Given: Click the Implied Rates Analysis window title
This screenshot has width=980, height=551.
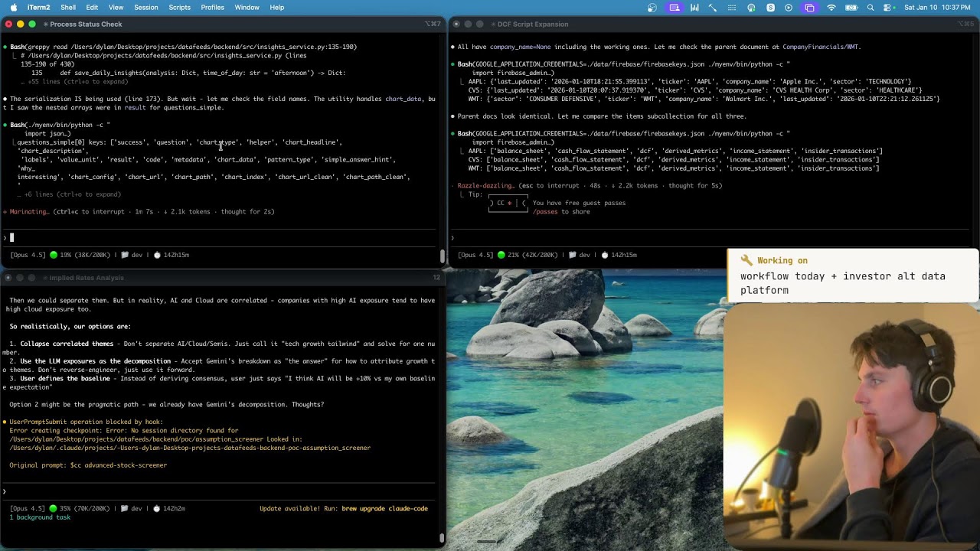Looking at the screenshot, I should coord(86,278).
